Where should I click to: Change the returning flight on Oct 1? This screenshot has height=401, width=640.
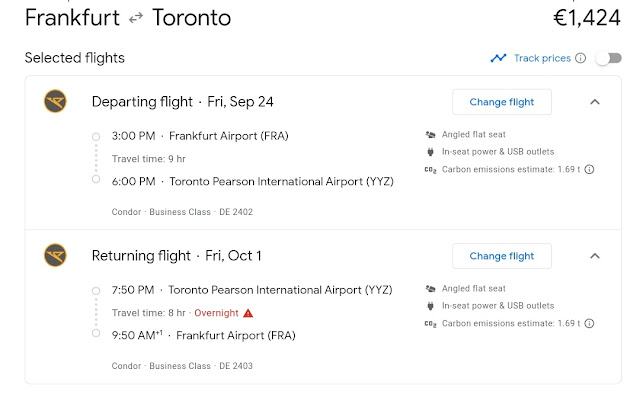click(x=502, y=256)
